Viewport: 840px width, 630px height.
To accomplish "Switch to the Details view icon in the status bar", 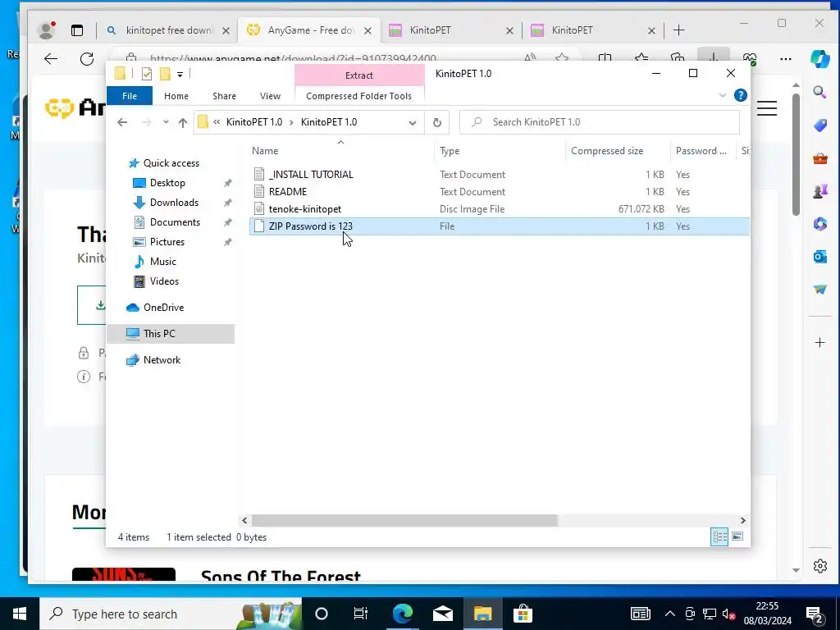I will (x=719, y=536).
